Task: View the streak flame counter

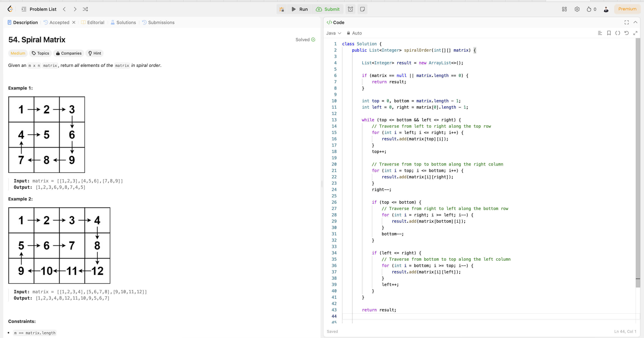Action: pos(591,9)
